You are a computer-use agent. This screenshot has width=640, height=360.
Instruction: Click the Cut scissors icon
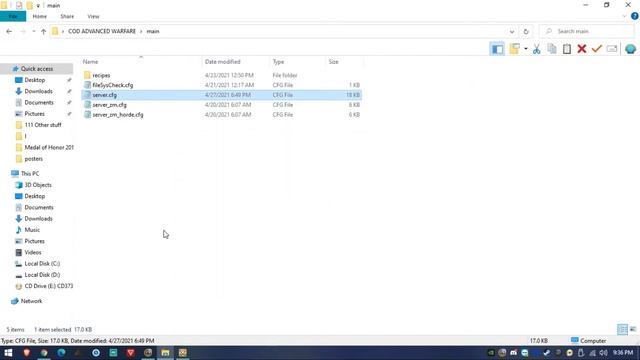tap(537, 49)
